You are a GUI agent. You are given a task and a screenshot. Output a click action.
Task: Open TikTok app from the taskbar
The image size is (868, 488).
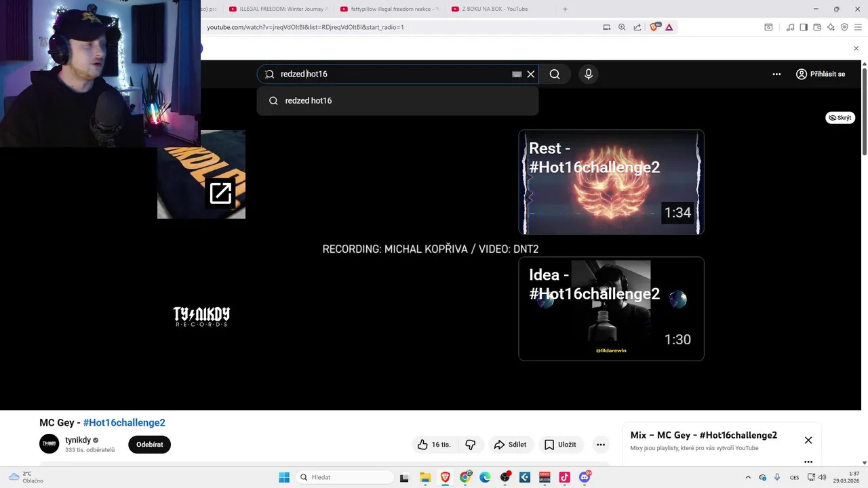564,477
